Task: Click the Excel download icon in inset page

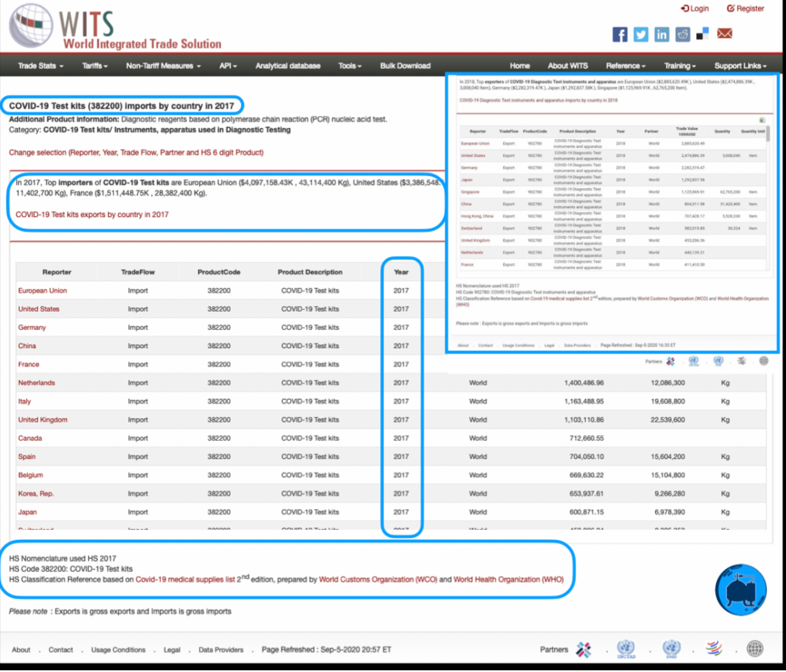Action: [762, 120]
